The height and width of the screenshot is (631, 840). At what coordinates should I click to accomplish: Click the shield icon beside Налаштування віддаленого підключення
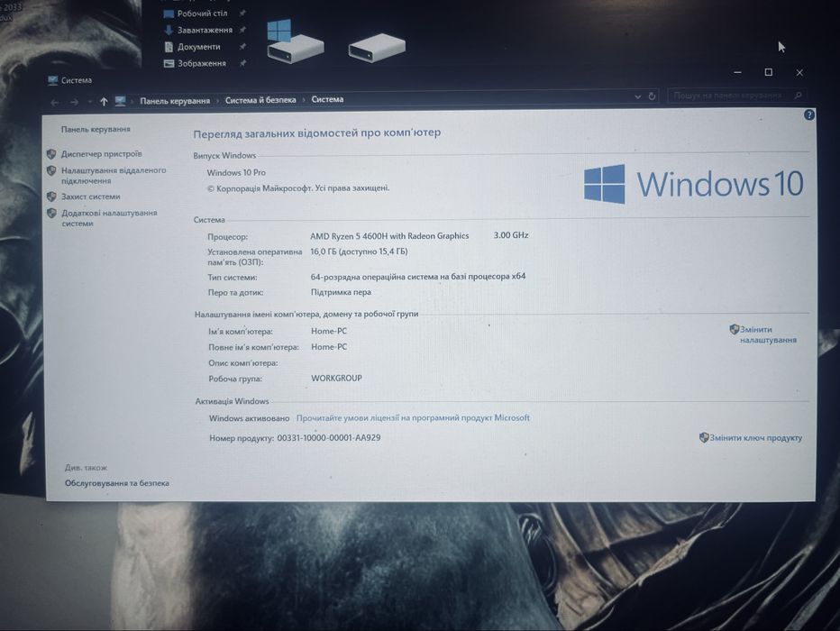[x=51, y=171]
